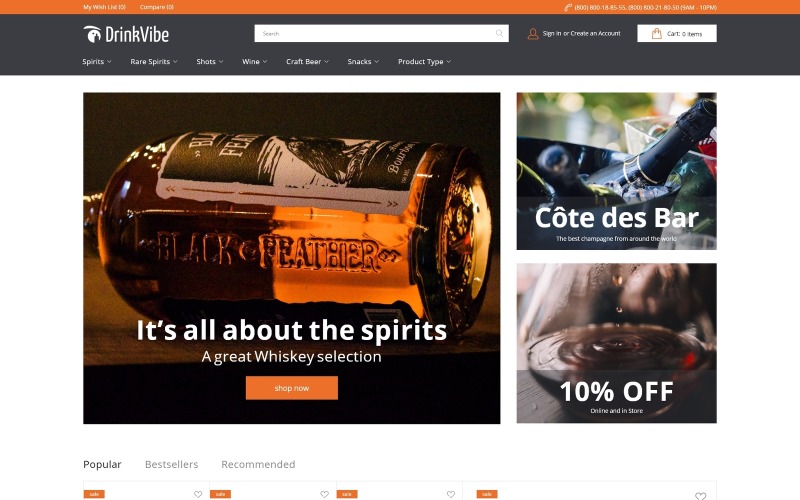The width and height of the screenshot is (800, 500).
Task: Open the Craft Beer menu
Action: pos(308,62)
